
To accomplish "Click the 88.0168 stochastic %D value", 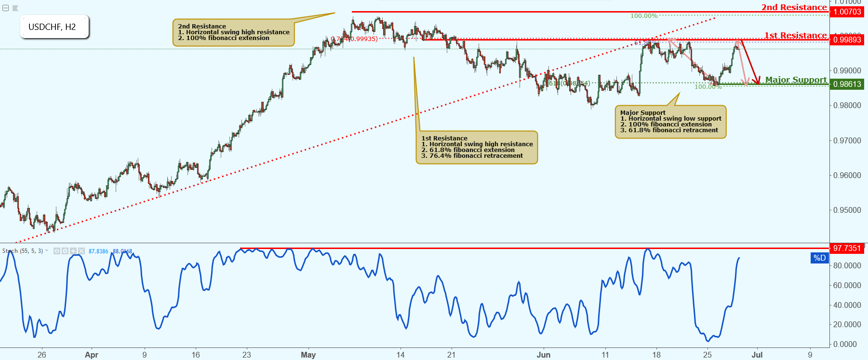I will click(x=122, y=251).
